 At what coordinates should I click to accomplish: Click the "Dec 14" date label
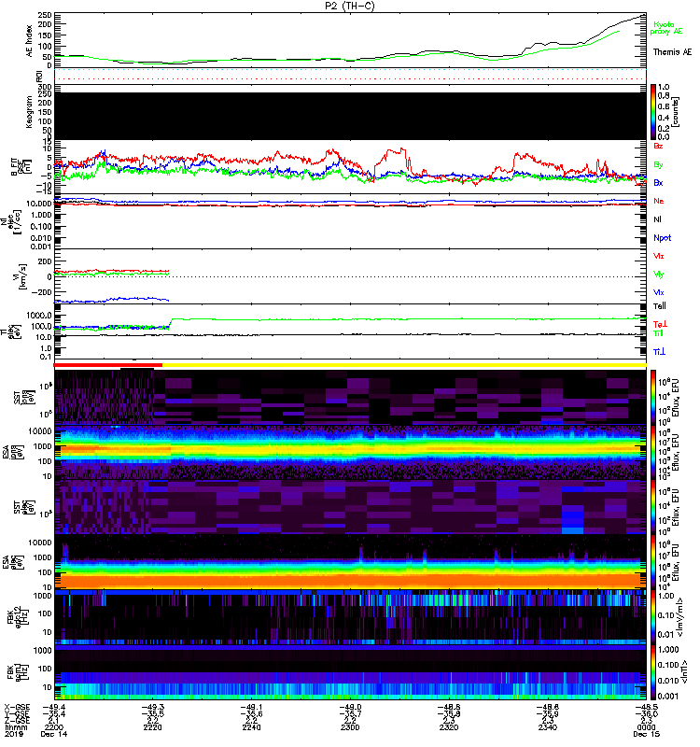(x=54, y=734)
